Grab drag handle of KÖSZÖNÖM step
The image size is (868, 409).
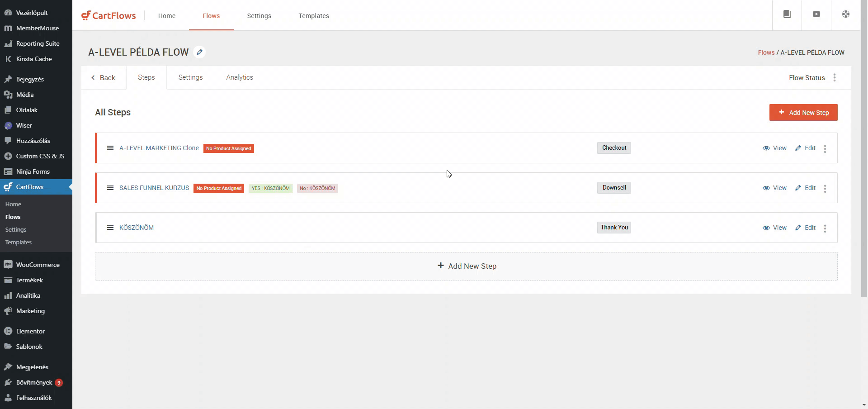coord(110,228)
